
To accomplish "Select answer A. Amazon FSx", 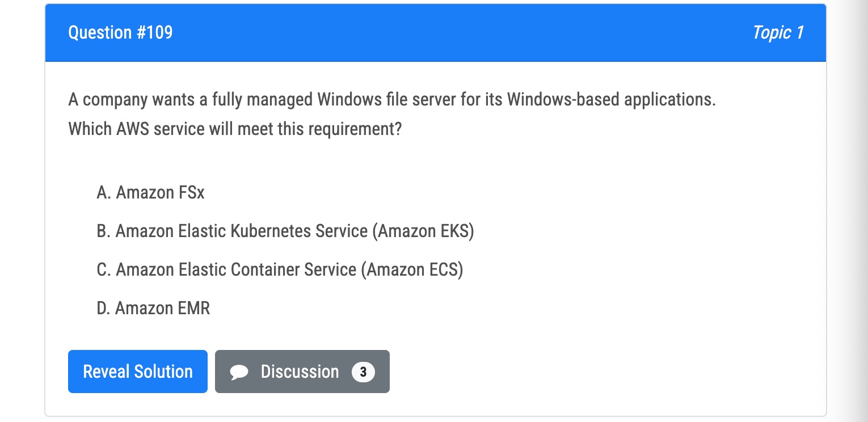I will point(150,193).
